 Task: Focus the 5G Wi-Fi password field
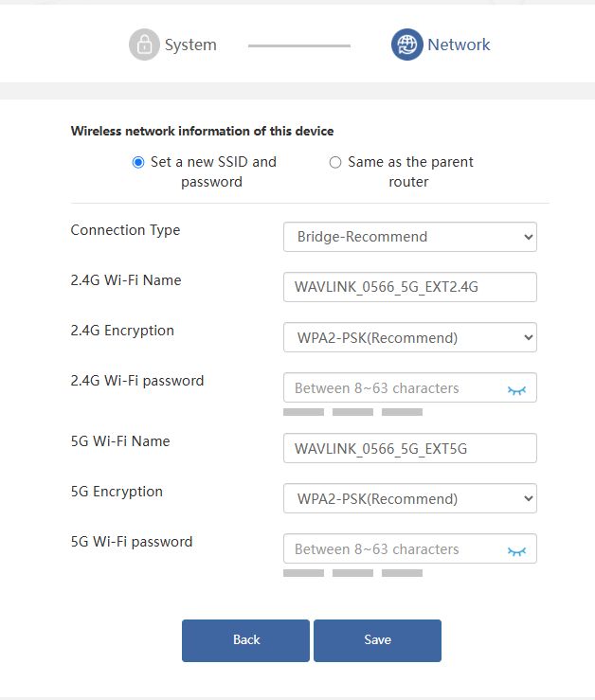point(410,548)
